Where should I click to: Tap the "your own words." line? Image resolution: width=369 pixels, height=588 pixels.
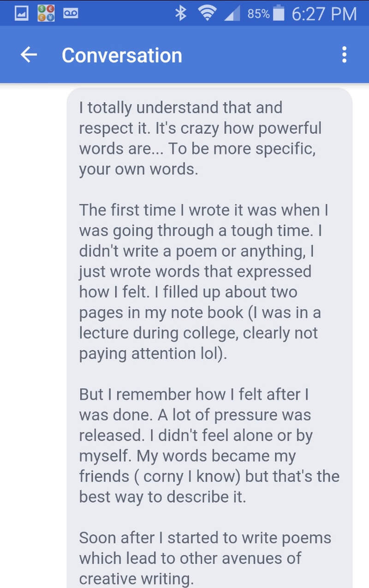click(138, 169)
